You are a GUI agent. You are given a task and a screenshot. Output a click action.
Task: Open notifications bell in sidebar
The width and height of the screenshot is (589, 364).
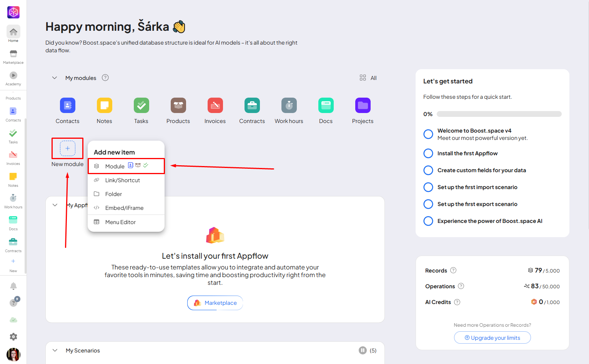tap(13, 286)
